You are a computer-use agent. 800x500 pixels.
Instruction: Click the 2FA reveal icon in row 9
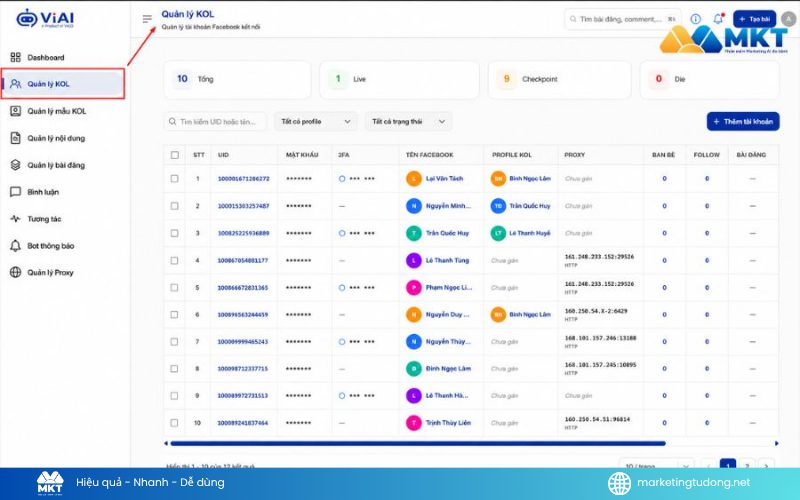tap(342, 395)
